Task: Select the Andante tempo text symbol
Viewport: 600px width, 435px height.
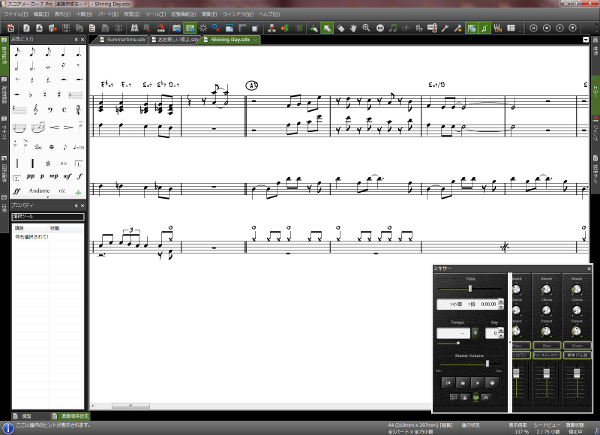Action: [39, 191]
